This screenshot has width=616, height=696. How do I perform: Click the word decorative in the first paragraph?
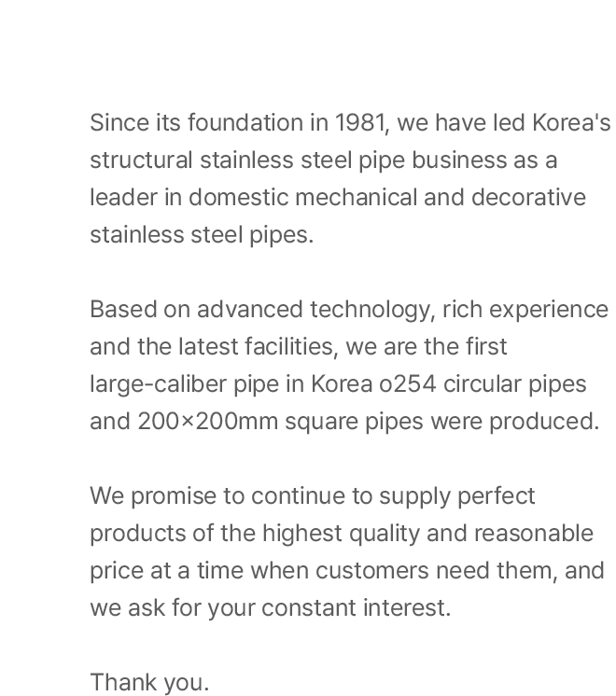(528, 197)
